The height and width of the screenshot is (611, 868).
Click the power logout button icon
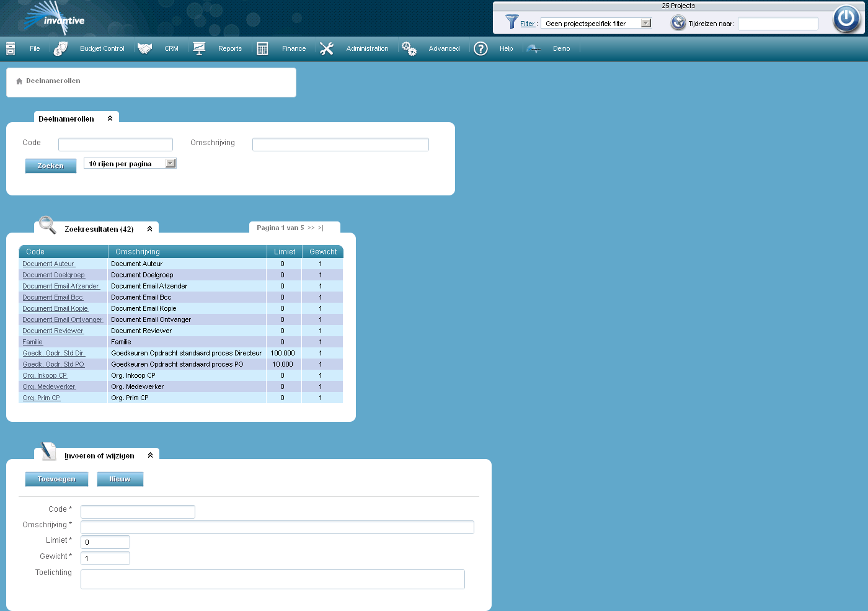click(846, 18)
